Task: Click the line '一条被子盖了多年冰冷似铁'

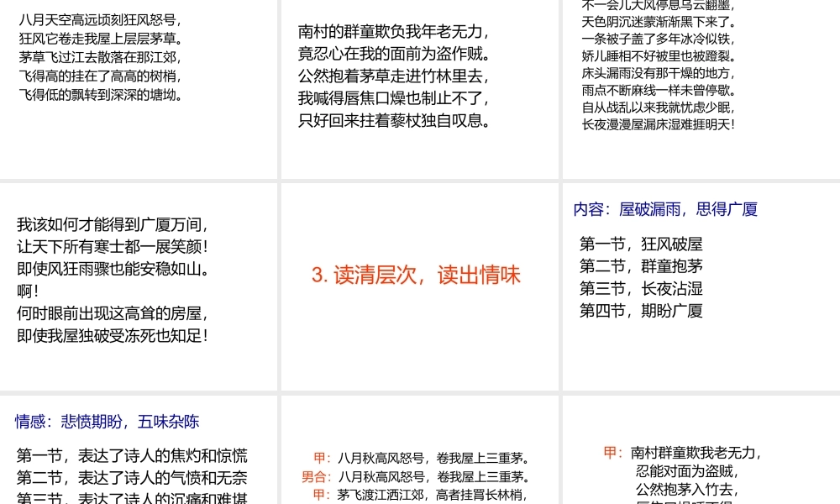Action: point(659,39)
